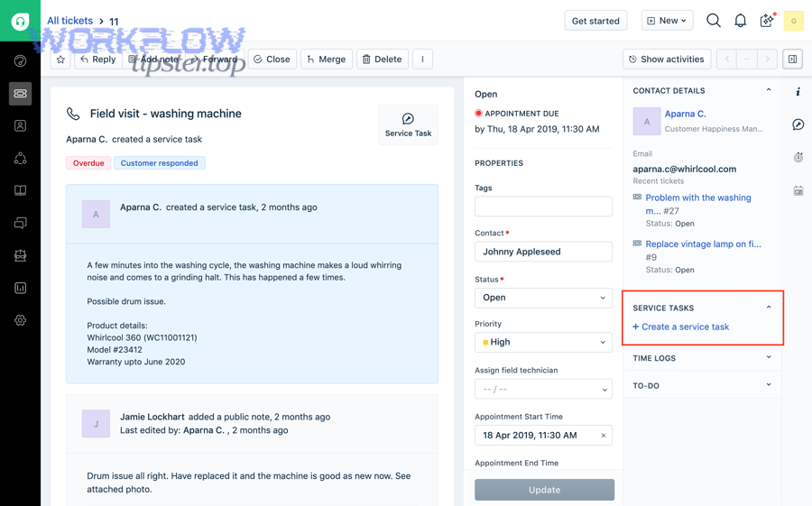Open the service task wrench icon in right rail

point(798,124)
